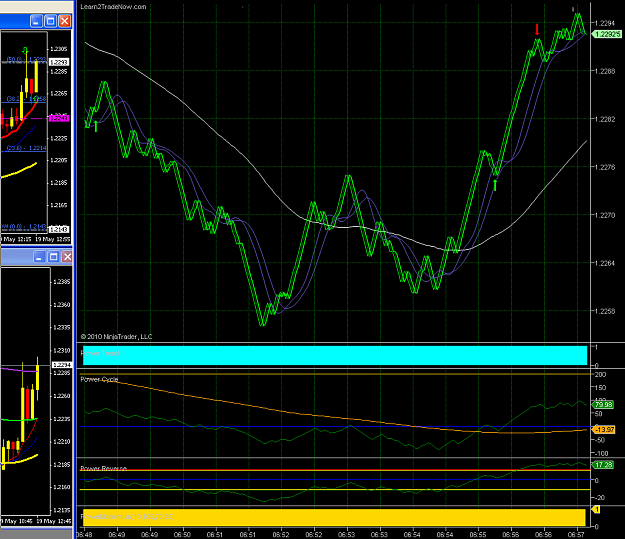This screenshot has height=539, width=625.
Task: Select the Power Reverse value tag 17.28
Action: pyautogui.click(x=603, y=465)
